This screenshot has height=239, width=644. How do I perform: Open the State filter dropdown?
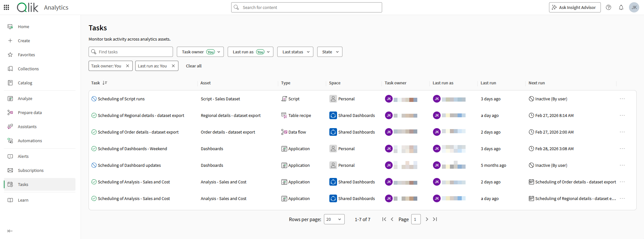pyautogui.click(x=330, y=52)
